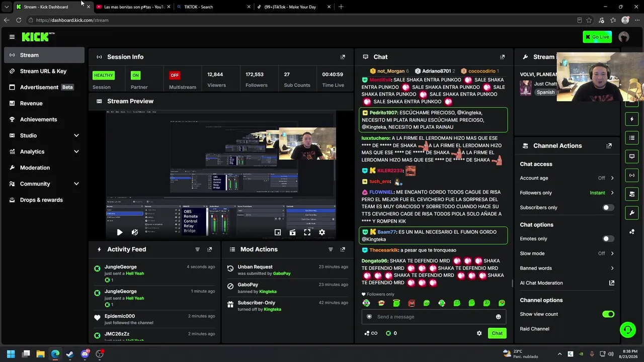Open Followers only duration options

point(567,193)
